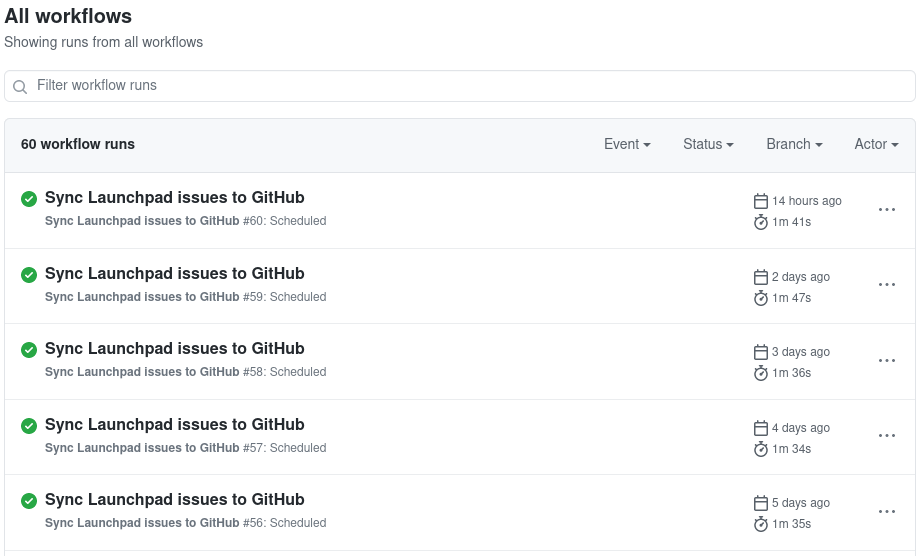
Task: Click the search magnifier icon in filter box
Action: (20, 87)
